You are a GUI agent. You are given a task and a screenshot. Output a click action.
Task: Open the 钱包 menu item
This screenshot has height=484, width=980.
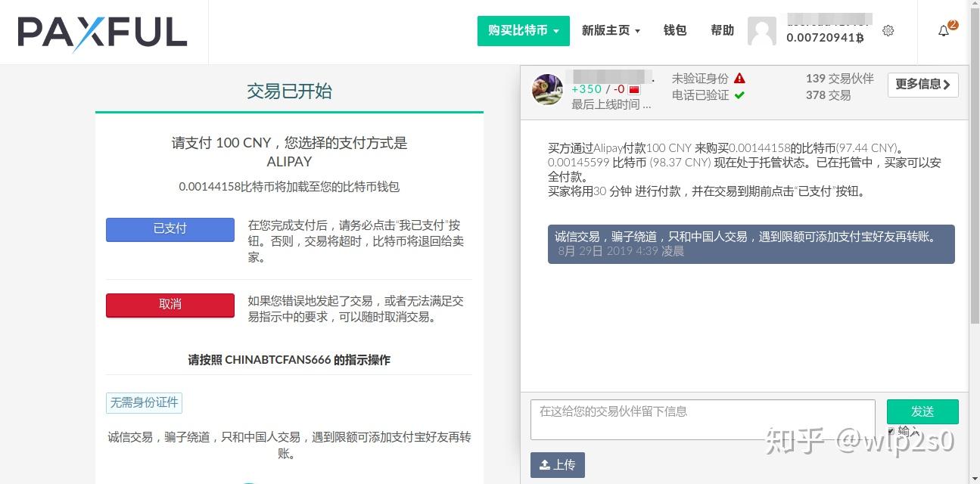[674, 30]
